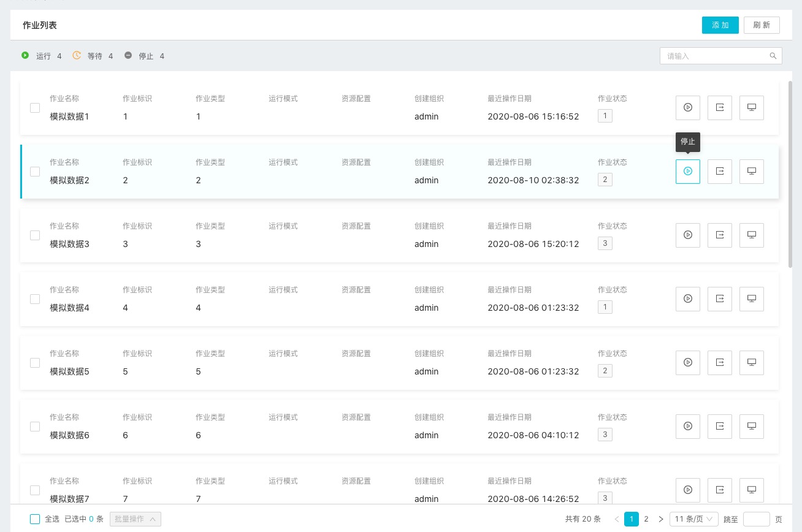Click the date 2020-08-10 02:38:32
802x532 pixels.
(533, 180)
